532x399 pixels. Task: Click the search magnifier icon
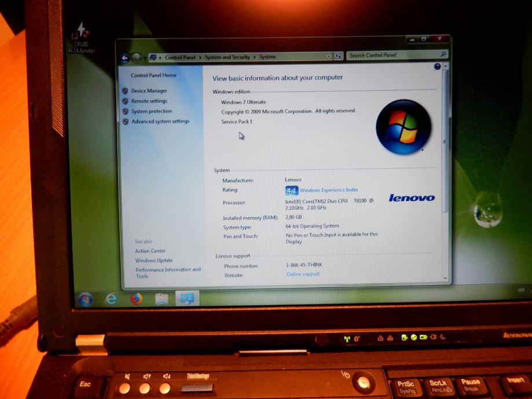point(443,54)
